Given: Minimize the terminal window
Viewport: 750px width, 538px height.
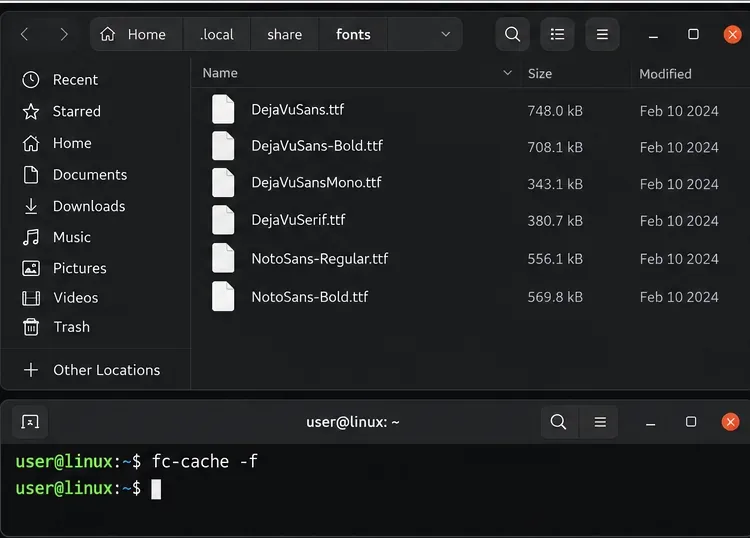Looking at the screenshot, I should pyautogui.click(x=651, y=422).
